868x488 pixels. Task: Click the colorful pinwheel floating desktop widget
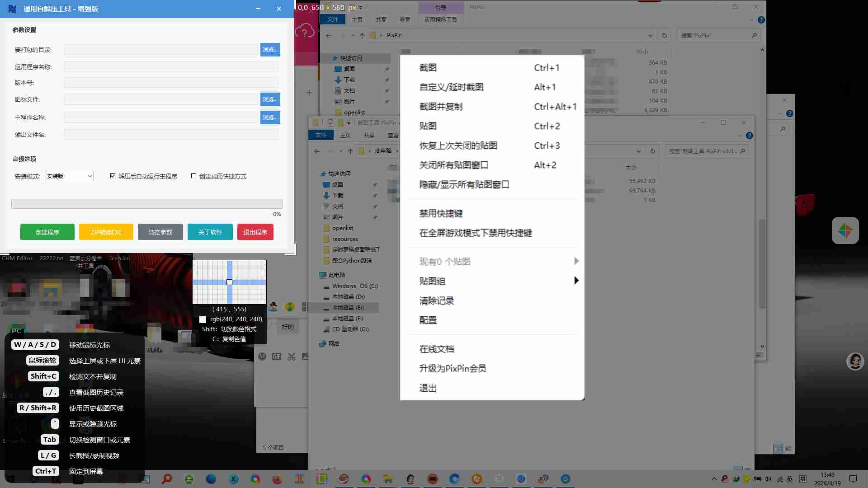point(845,230)
